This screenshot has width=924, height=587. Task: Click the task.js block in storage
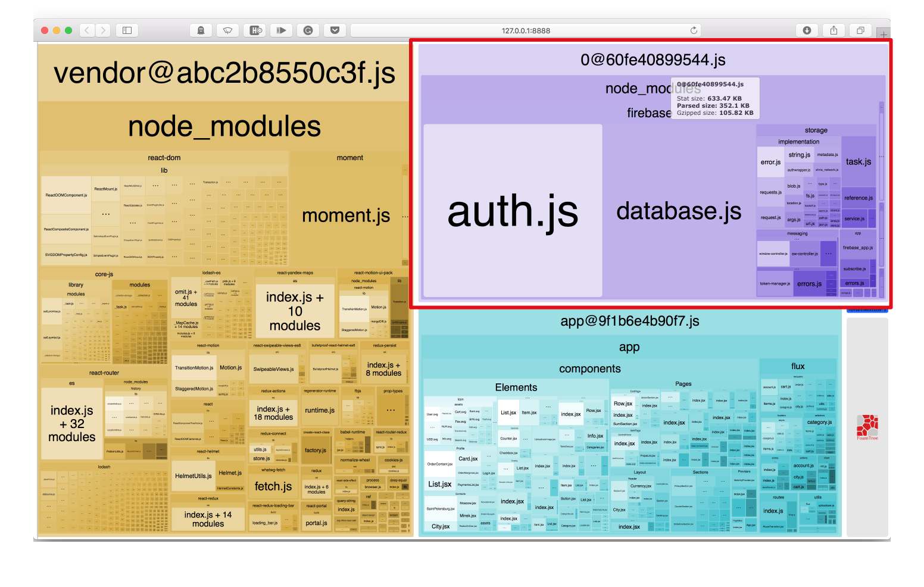coord(859,162)
